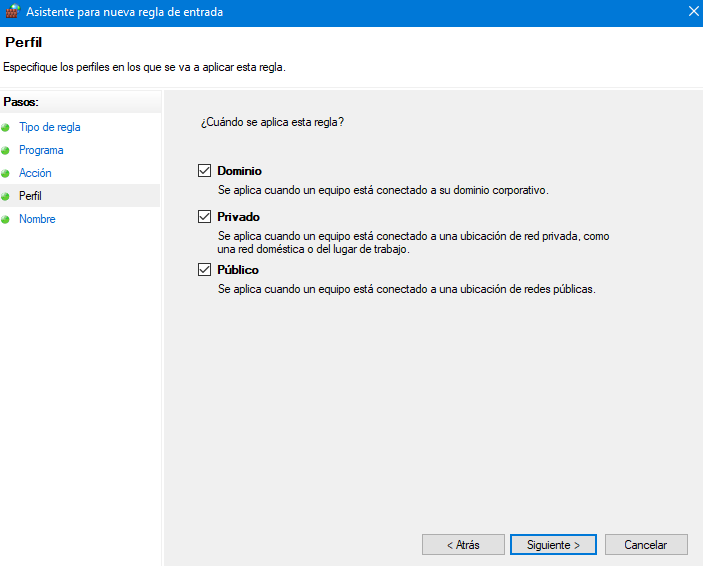Cancel the wizard with Cancelar
This screenshot has width=703, height=566.
(646, 544)
